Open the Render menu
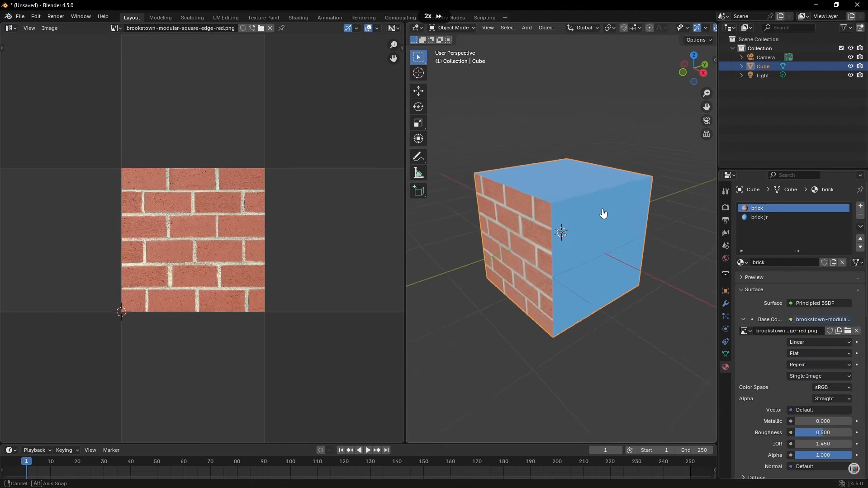 tap(56, 16)
